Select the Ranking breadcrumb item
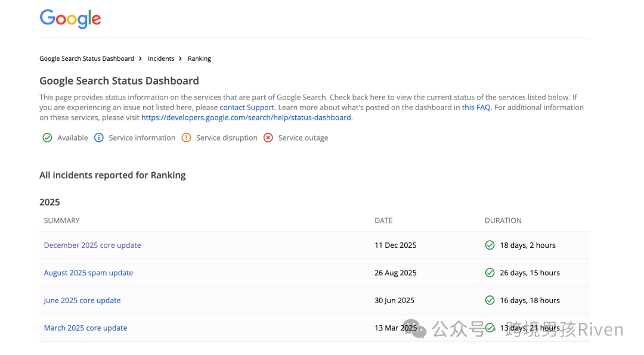644x355 pixels. [199, 59]
